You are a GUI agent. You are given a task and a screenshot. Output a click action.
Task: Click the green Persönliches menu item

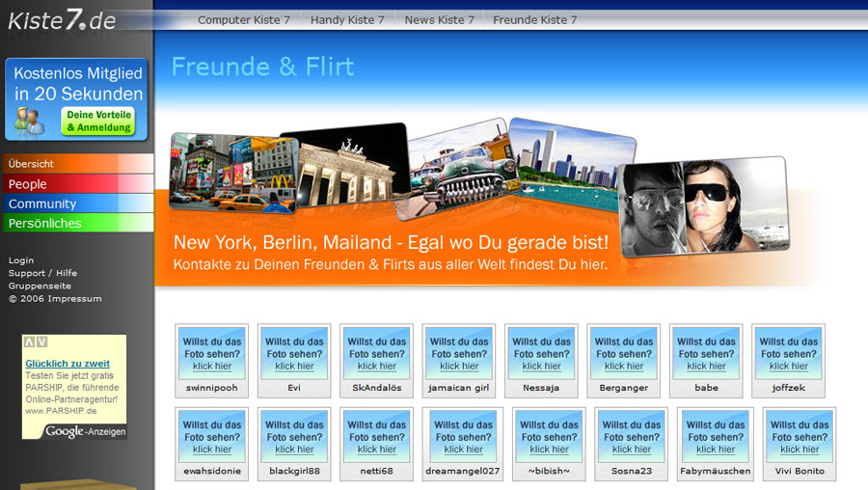45,223
